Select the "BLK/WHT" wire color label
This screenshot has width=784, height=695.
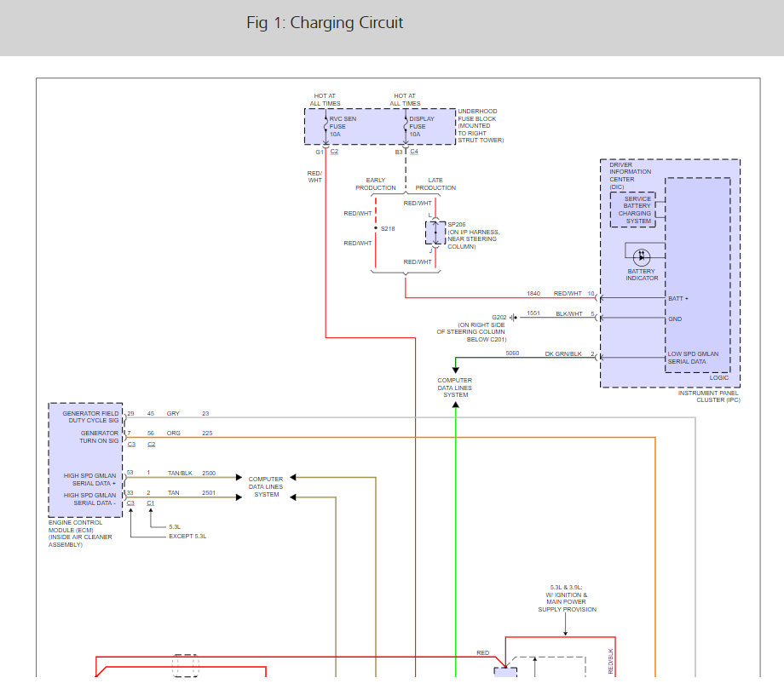tap(569, 314)
